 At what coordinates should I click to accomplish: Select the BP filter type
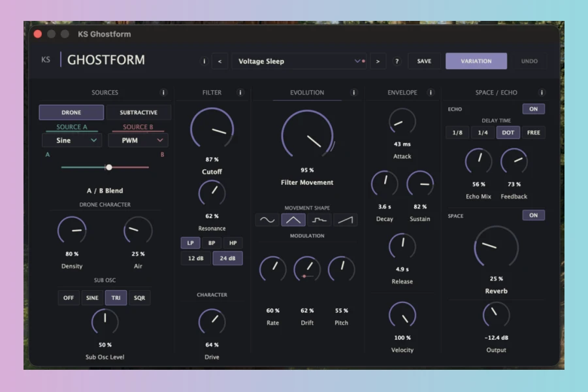tap(212, 243)
